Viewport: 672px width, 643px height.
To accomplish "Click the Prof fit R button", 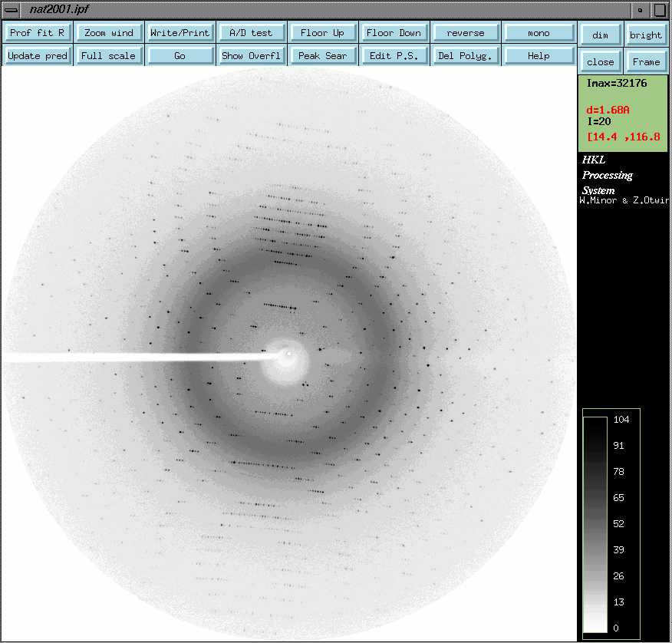I will coord(37,33).
